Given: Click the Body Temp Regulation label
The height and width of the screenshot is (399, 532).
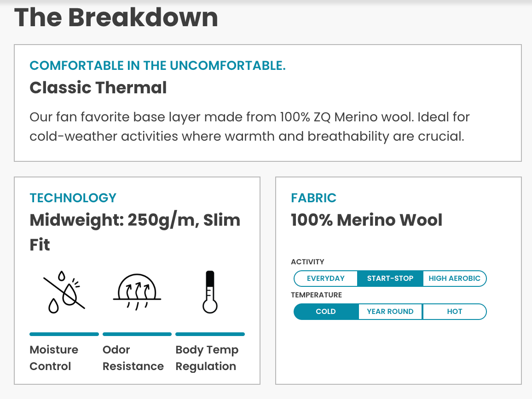Looking at the screenshot, I should [x=207, y=358].
